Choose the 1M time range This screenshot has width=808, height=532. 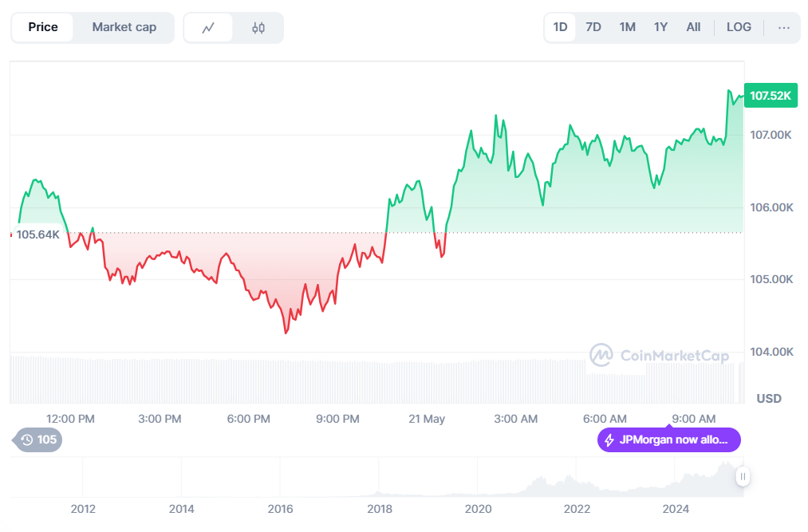627,27
